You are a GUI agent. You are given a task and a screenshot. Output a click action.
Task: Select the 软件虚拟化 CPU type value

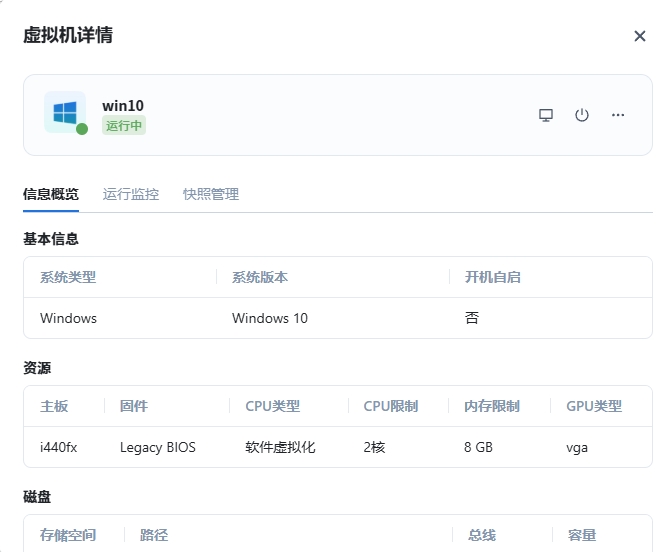pyautogui.click(x=280, y=447)
